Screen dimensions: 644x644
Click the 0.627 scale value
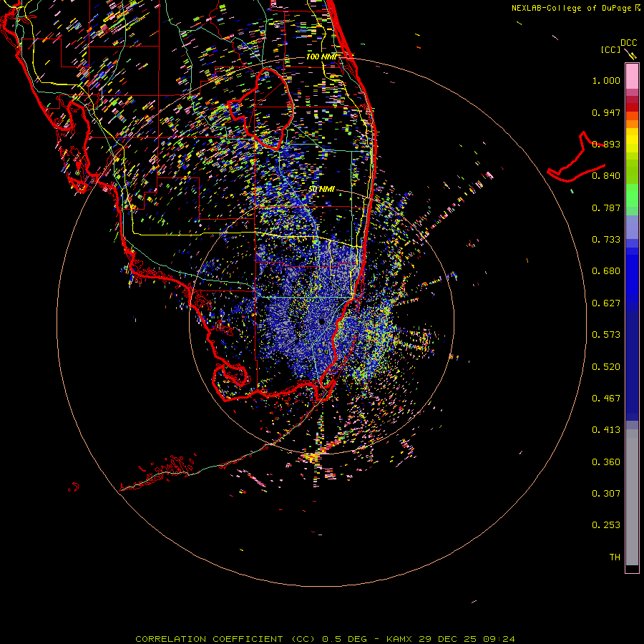pyautogui.click(x=606, y=303)
